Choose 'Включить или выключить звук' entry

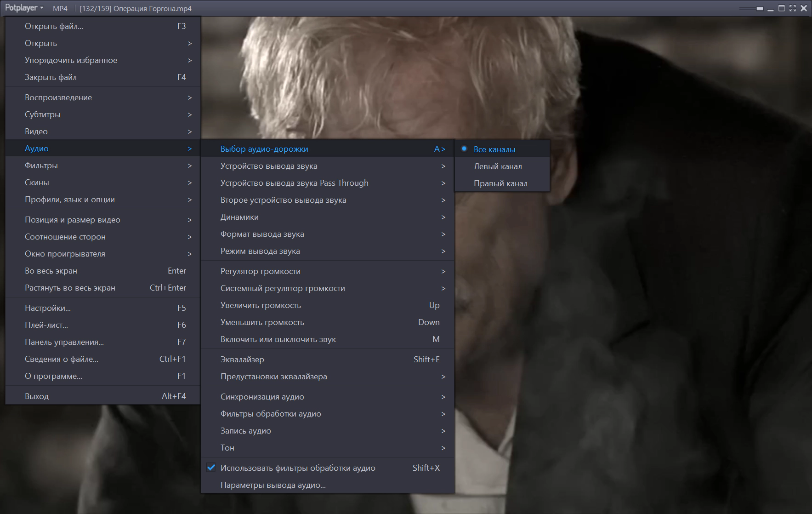[x=328, y=339]
